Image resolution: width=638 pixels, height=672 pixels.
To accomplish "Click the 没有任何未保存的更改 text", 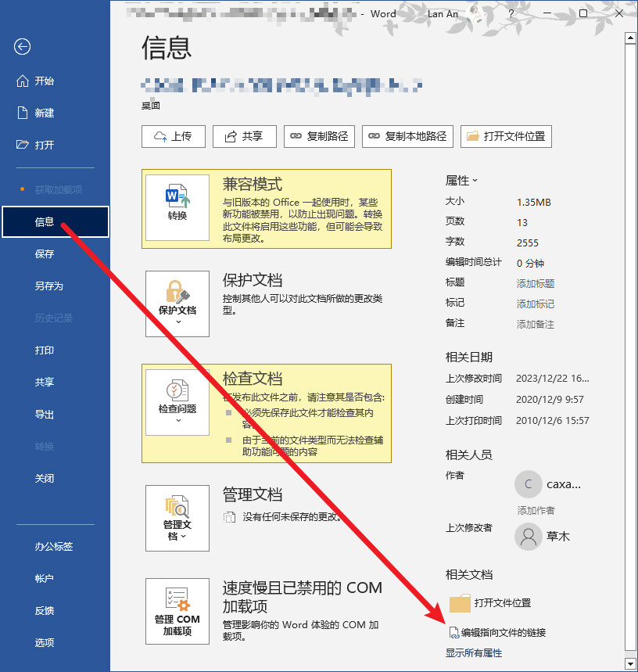I will coord(293,517).
